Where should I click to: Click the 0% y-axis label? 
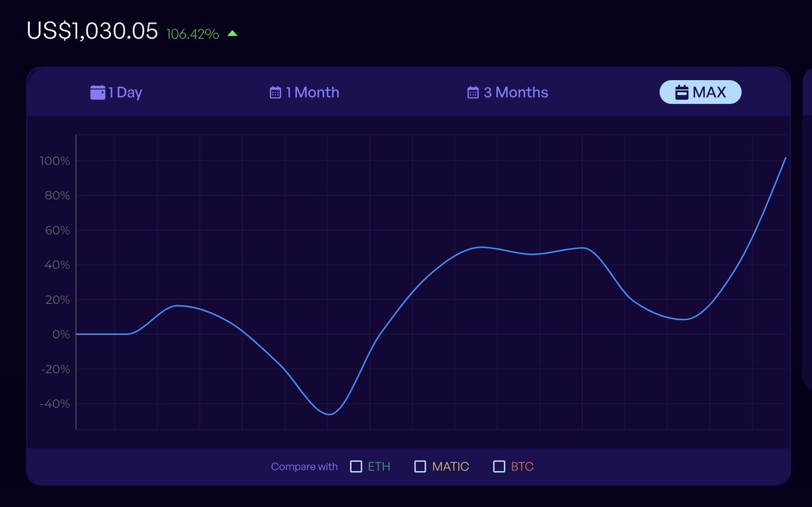point(61,334)
